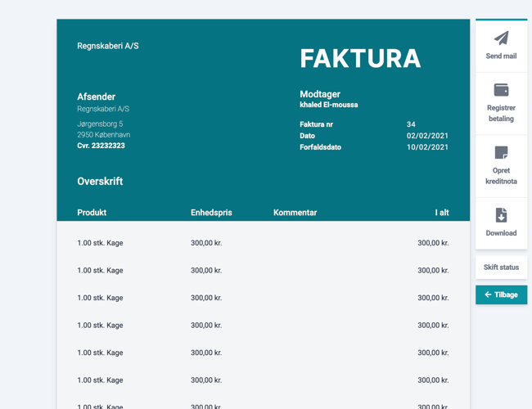The width and height of the screenshot is (532, 409).
Task: Click the Overskrift heading
Action: (x=100, y=182)
